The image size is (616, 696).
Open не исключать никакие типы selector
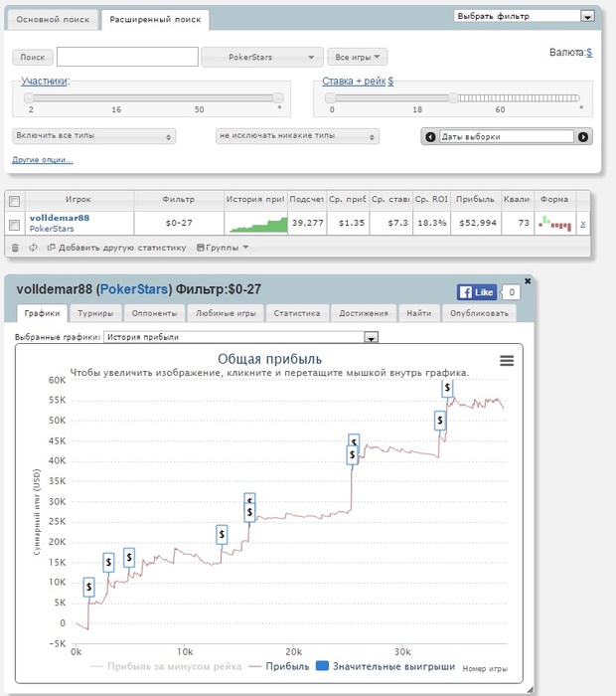(298, 136)
